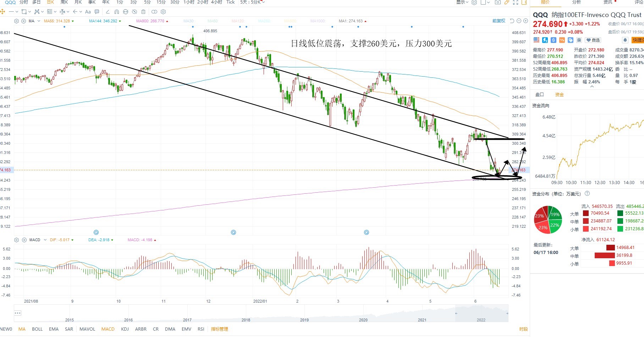This screenshot has height=337, width=644.
Task: Reset chart view with undo arrow
Action: (512, 21)
